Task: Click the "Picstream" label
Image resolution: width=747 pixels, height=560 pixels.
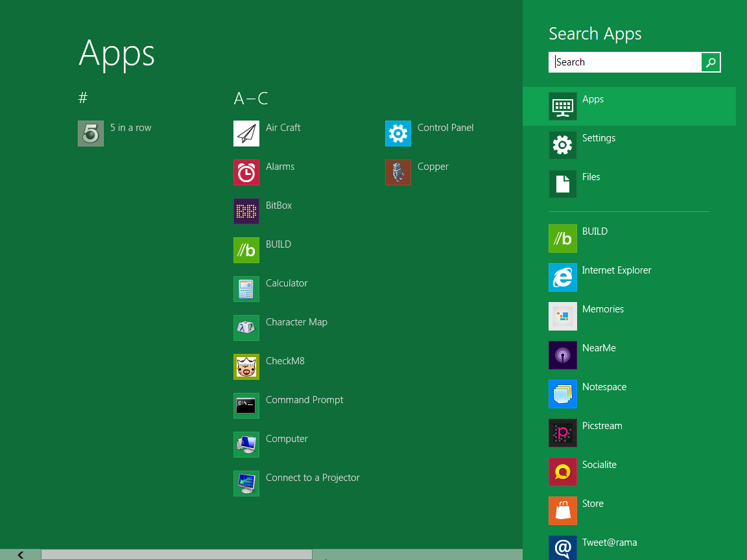Action: click(602, 426)
